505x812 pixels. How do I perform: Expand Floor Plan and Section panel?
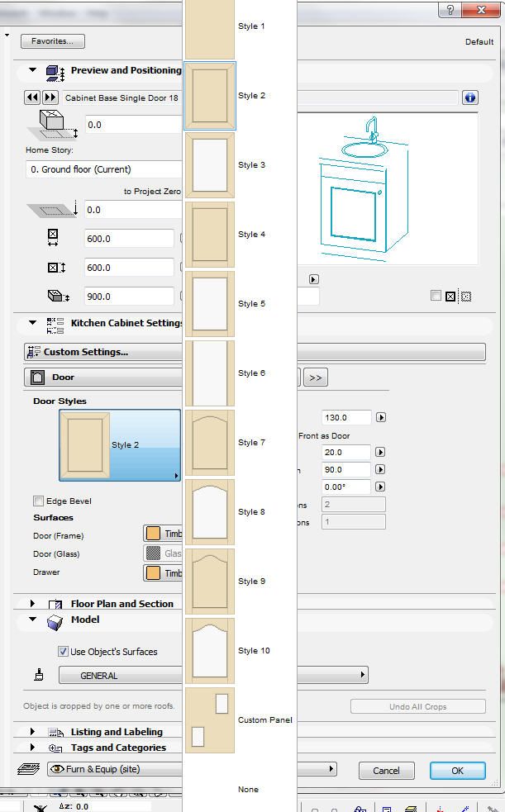32,603
